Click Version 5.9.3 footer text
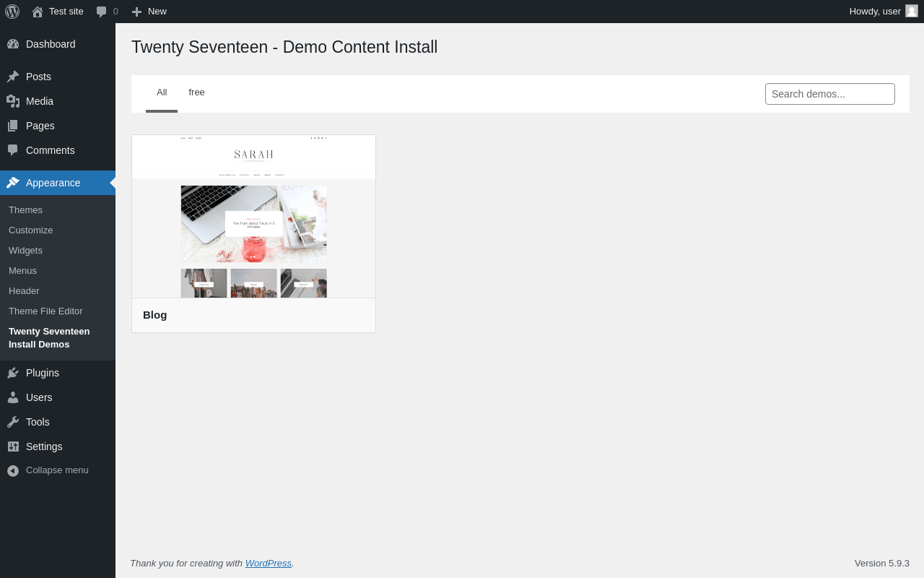This screenshot has height=578, width=924. [882, 563]
